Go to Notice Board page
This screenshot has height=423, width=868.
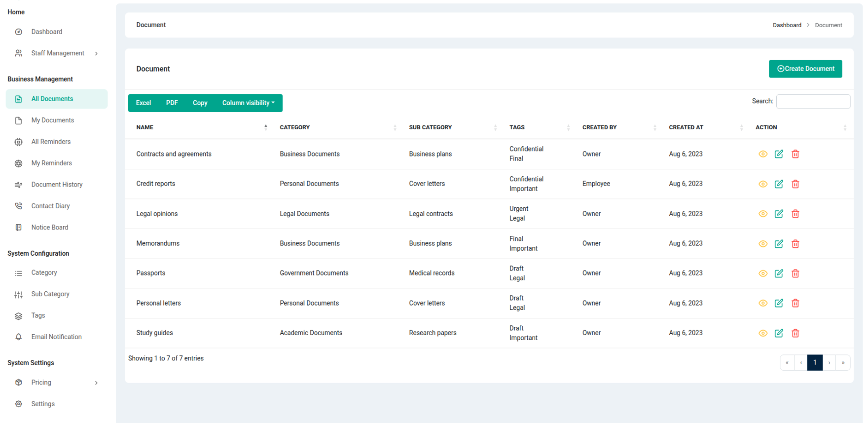tap(49, 228)
